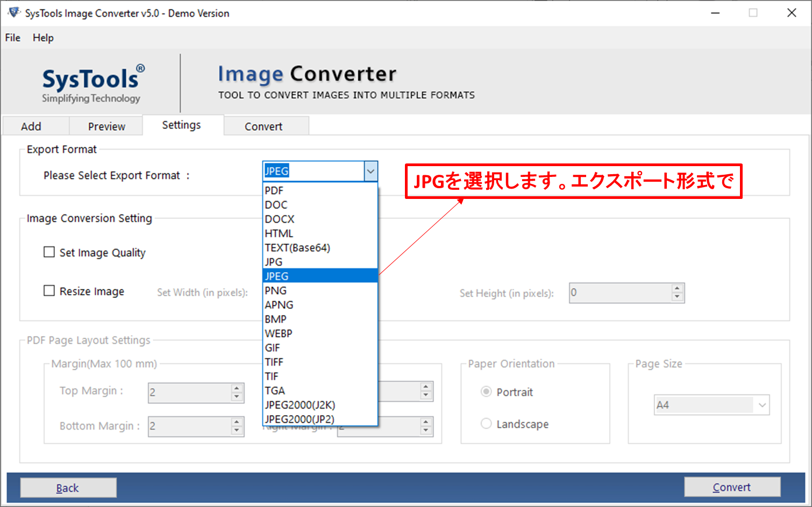Increase Right Margin with up arrow
The width and height of the screenshot is (812, 507).
(426, 422)
